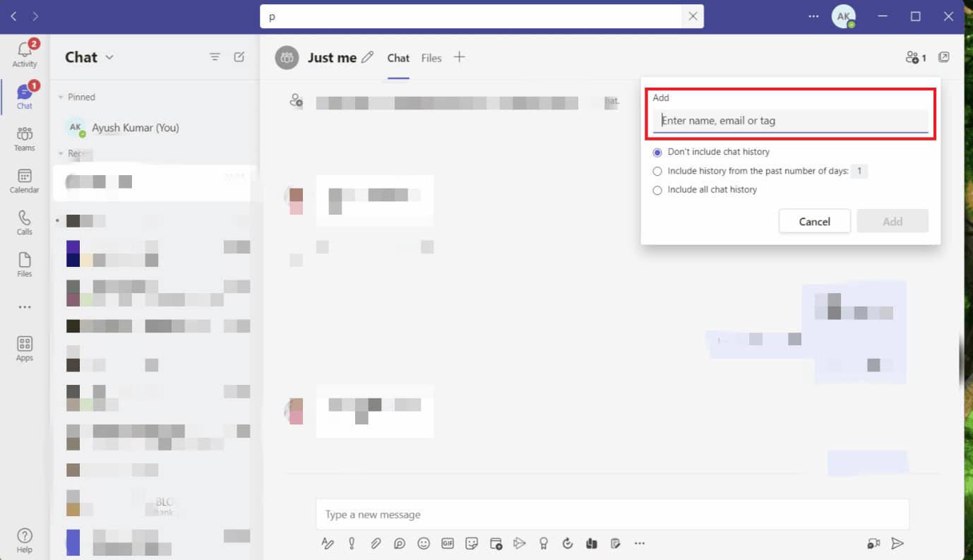973x560 pixels.
Task: Click the Updates icon in the compose toolbar
Action: 568,543
